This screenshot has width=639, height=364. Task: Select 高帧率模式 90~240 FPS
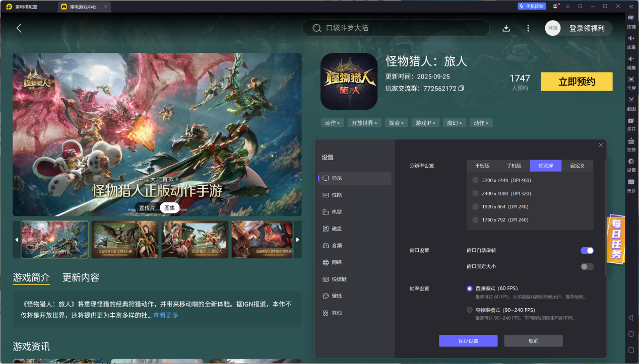(x=470, y=310)
